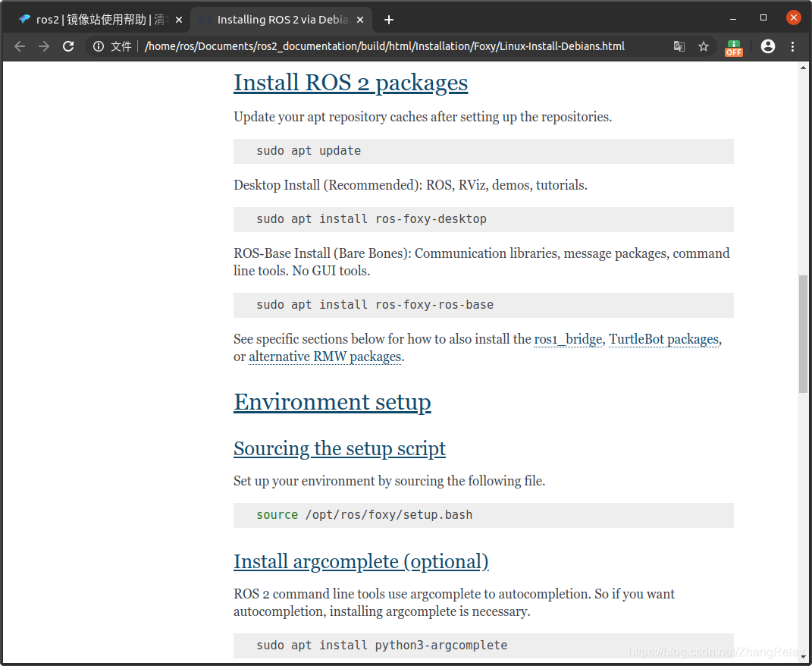The height and width of the screenshot is (666, 812).
Task: Click the 'Update your apt repository caches' sentence
Action: click(x=422, y=117)
